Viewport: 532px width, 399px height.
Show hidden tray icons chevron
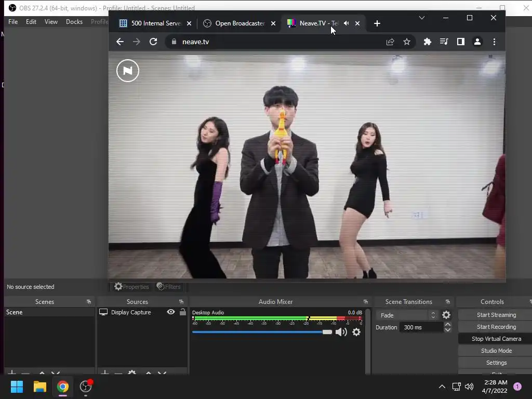tap(442, 387)
